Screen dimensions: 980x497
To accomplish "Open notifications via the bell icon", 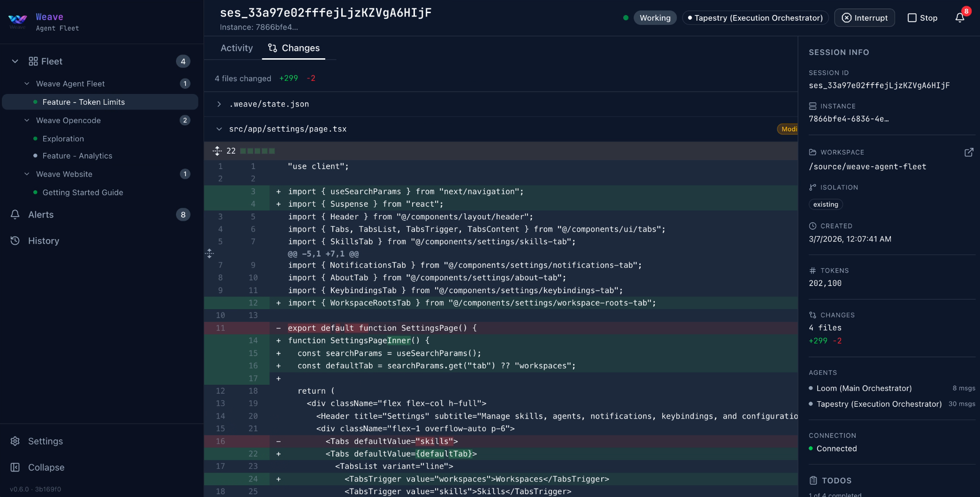I will [960, 17].
